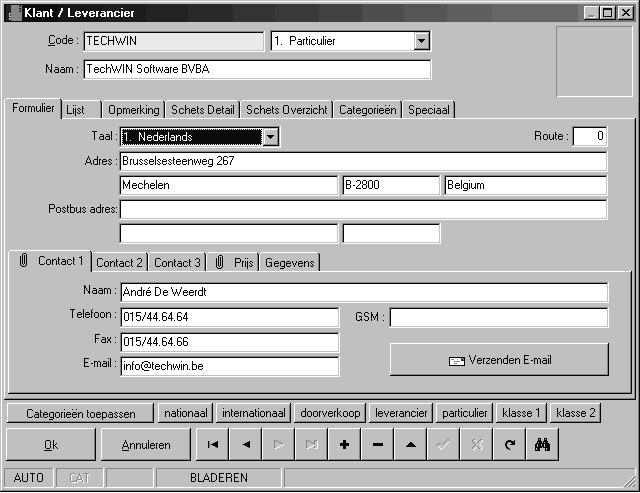Click the empty GSM field
640x493 pixels.
(499, 317)
